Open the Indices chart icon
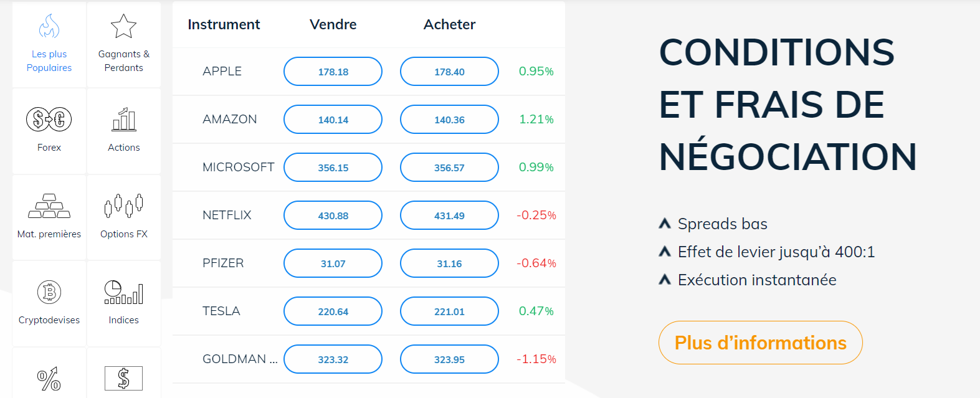Image resolution: width=980 pixels, height=398 pixels. coord(123,291)
